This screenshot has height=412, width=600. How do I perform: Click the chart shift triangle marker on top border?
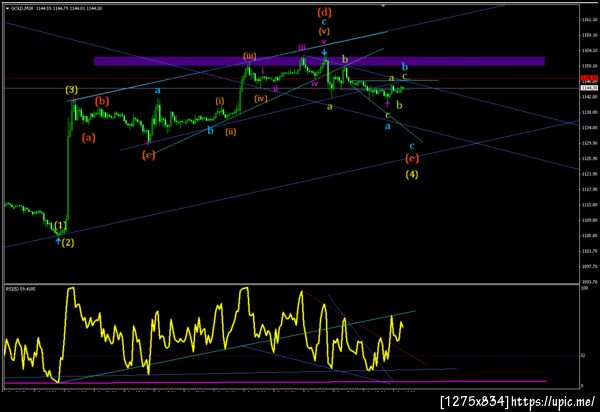tap(383, 6)
